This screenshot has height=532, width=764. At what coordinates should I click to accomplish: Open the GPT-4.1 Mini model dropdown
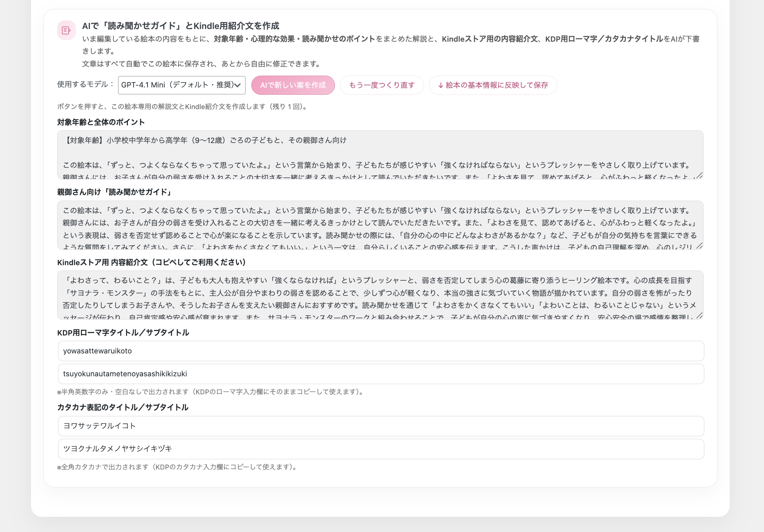(181, 85)
